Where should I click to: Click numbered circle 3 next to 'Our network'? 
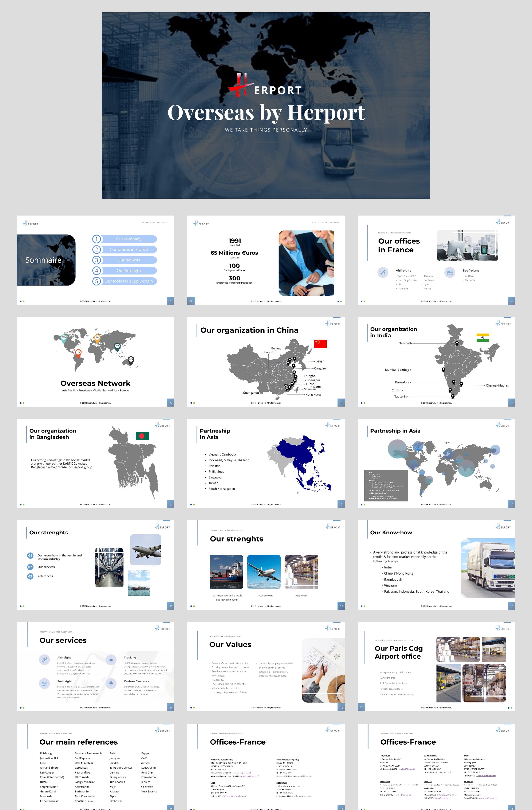[x=97, y=260]
